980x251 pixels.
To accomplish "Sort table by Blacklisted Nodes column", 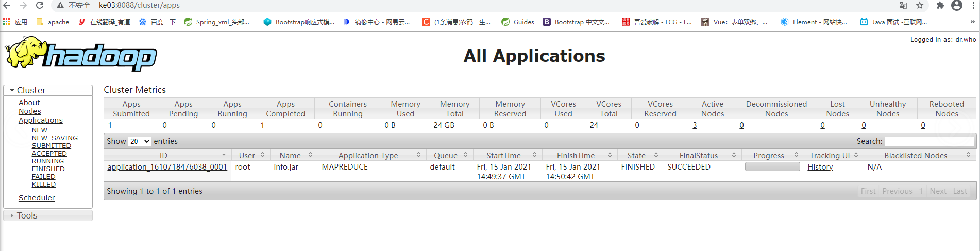I will click(x=920, y=155).
